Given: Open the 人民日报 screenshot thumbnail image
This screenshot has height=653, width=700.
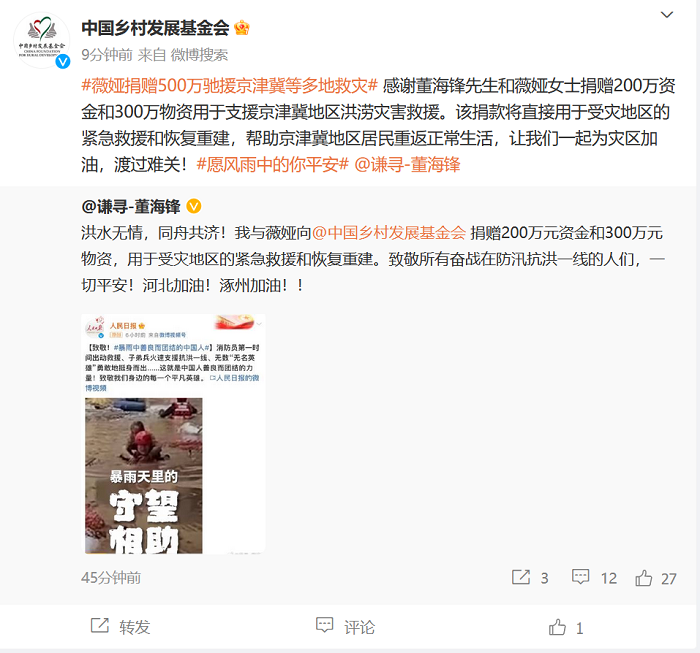Looking at the screenshot, I should click(x=173, y=434).
